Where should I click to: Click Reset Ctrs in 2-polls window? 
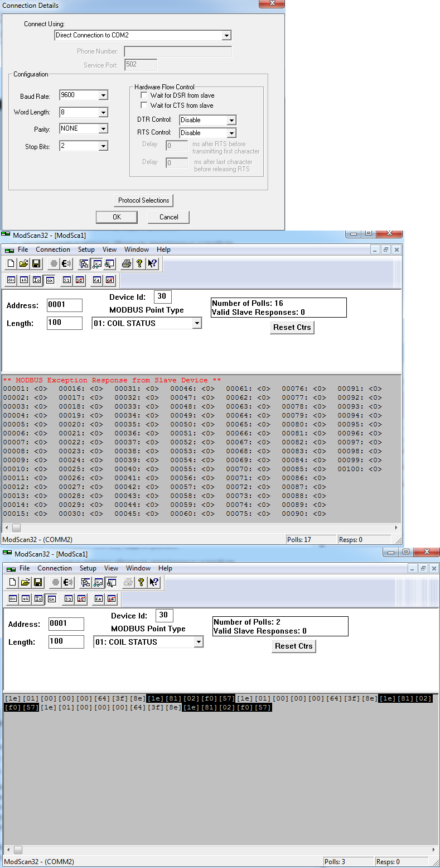pos(294,646)
